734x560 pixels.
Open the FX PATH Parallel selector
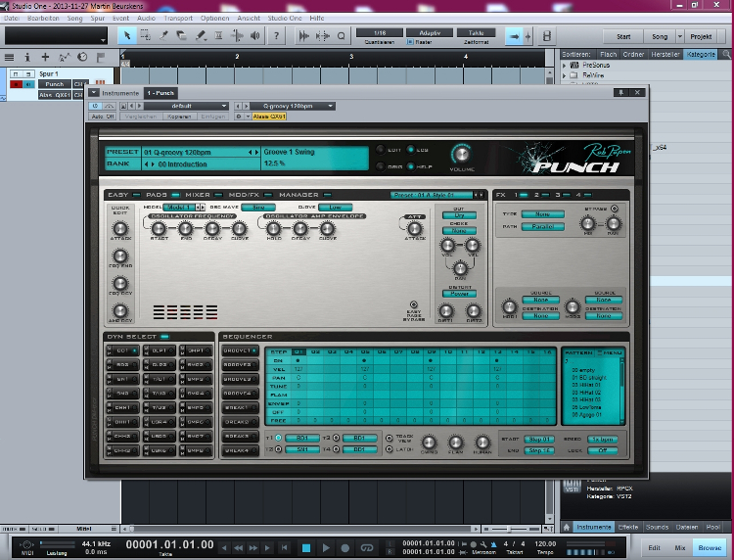pyautogui.click(x=542, y=226)
